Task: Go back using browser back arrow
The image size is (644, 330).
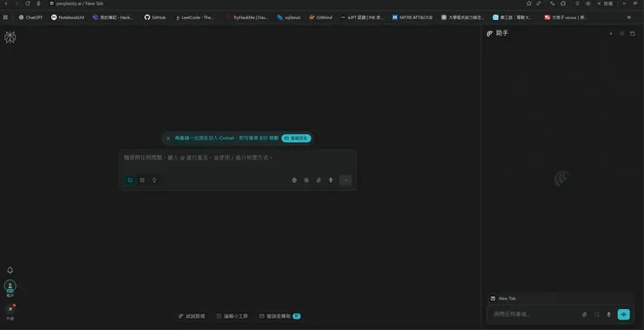Action: [x=6, y=3]
